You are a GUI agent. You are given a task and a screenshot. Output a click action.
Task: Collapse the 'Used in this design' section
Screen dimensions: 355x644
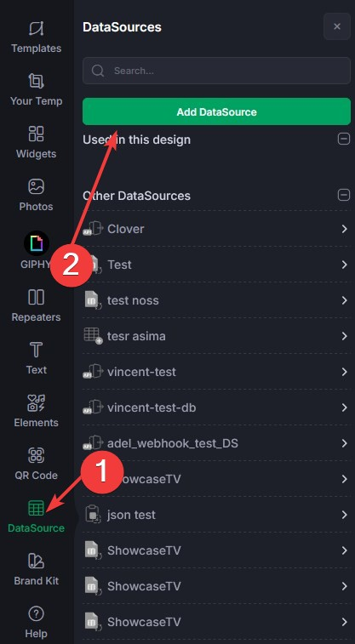343,140
